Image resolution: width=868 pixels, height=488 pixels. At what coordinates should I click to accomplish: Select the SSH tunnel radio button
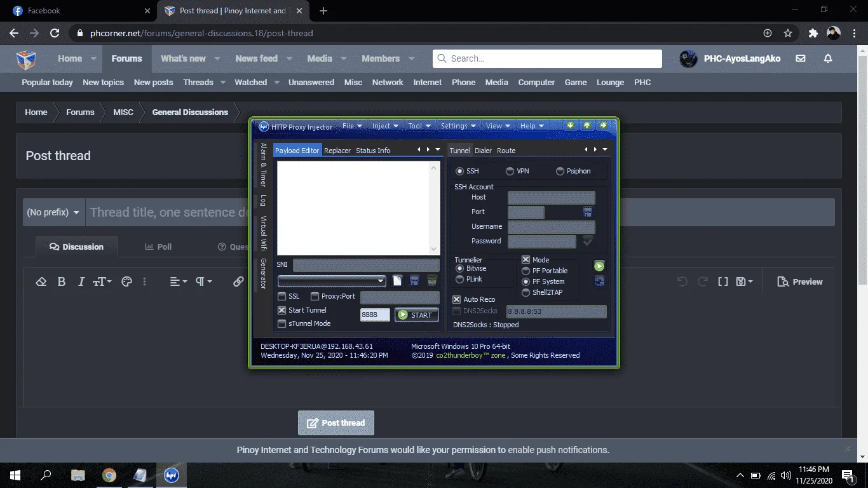click(x=459, y=171)
